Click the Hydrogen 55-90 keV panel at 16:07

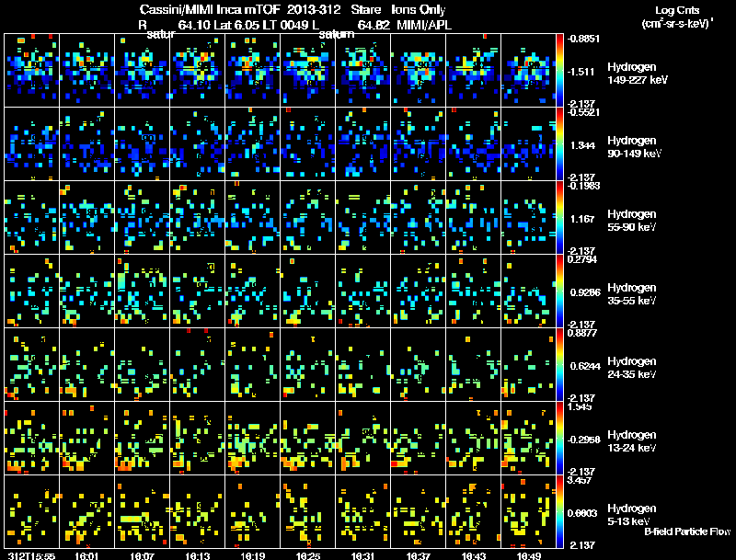pyautogui.click(x=143, y=218)
